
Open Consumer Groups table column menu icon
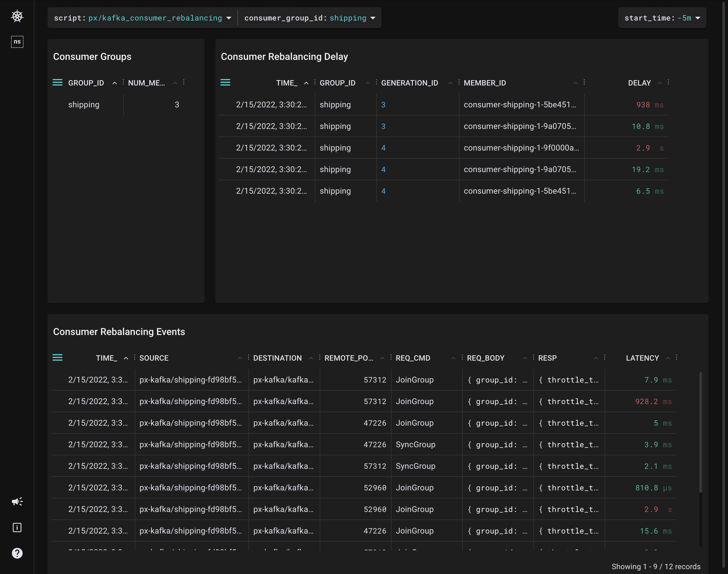(57, 83)
